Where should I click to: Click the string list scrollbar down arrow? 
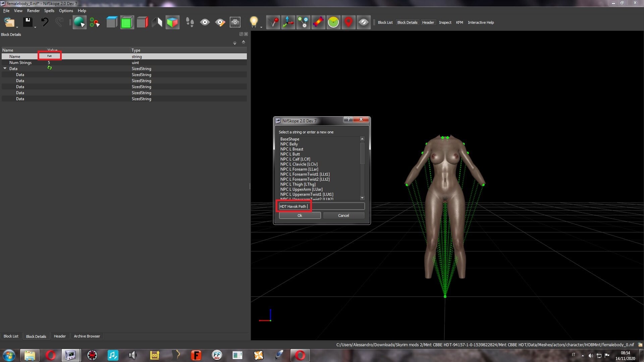362,198
